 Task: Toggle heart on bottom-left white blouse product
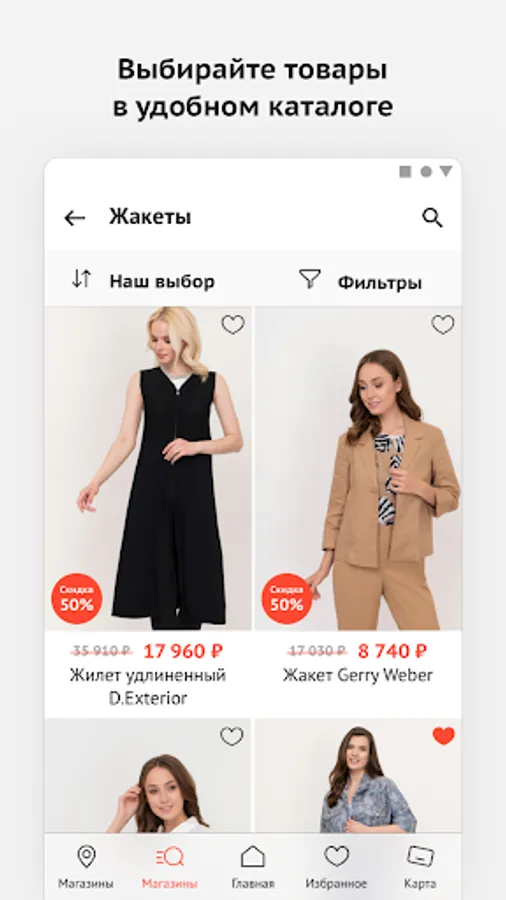[232, 736]
